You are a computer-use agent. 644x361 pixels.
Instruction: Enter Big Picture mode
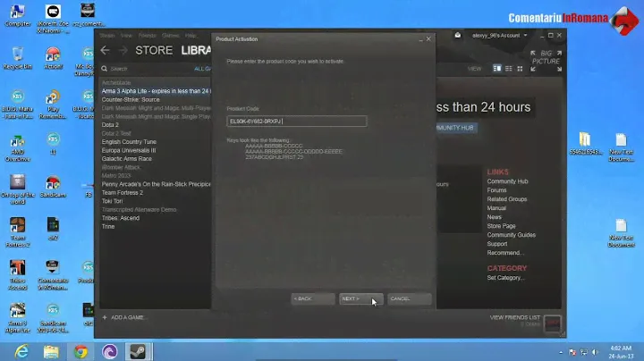pyautogui.click(x=546, y=58)
